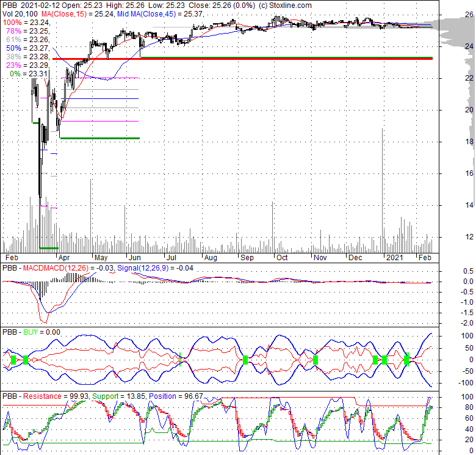Click the MACD axis label -2.0
The image size is (476, 455).
[x=468, y=322]
